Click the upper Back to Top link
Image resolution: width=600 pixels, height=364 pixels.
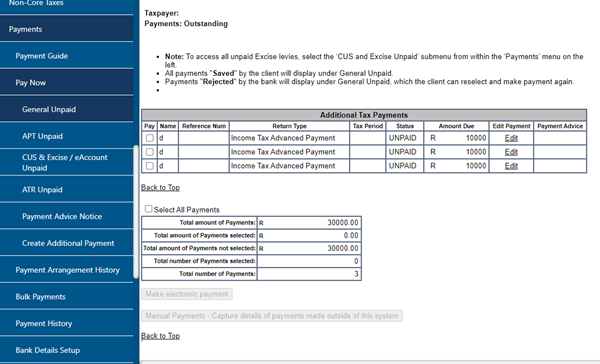tap(160, 188)
